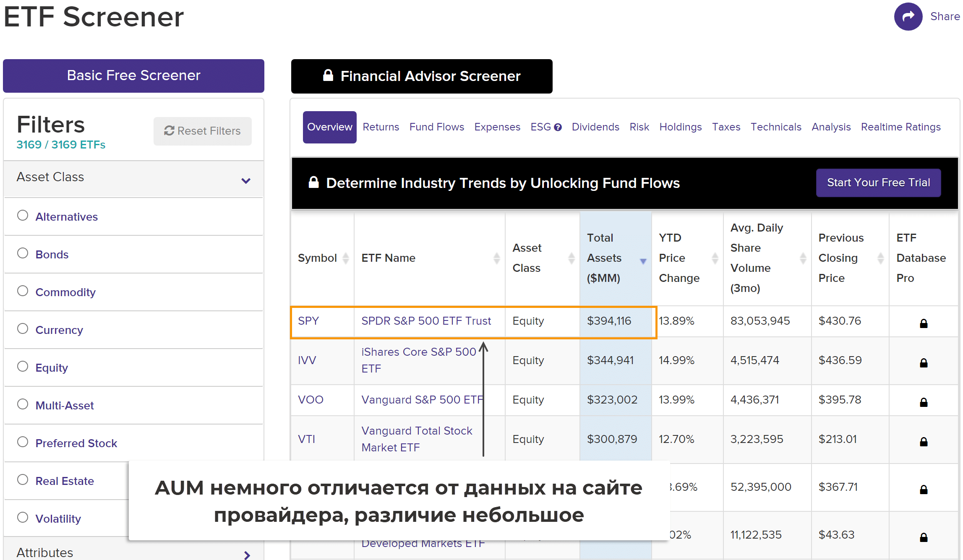
Task: Click the ESG help question mark icon
Action: click(558, 128)
